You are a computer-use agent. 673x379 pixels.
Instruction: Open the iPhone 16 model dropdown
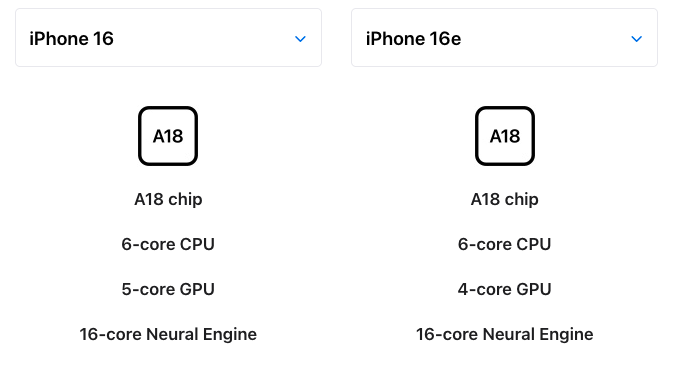[168, 38]
